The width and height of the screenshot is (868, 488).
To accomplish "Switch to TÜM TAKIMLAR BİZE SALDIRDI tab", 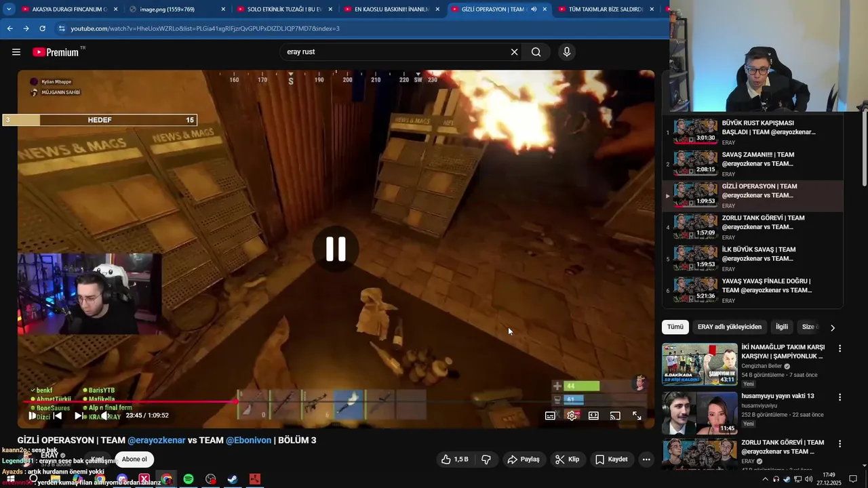I will click(x=606, y=9).
